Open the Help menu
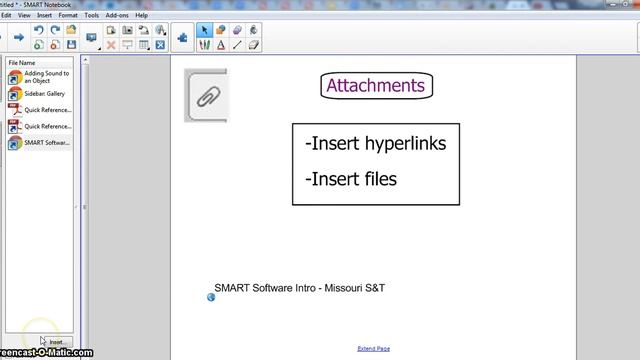 141,15
